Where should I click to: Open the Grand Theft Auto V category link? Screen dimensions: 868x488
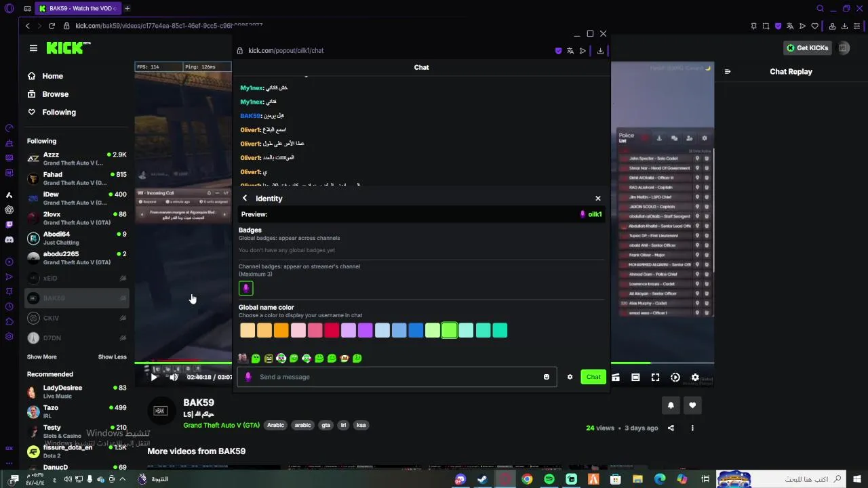pyautogui.click(x=221, y=426)
